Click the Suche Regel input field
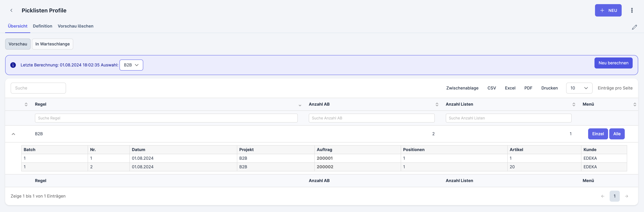644x212 pixels. point(166,118)
